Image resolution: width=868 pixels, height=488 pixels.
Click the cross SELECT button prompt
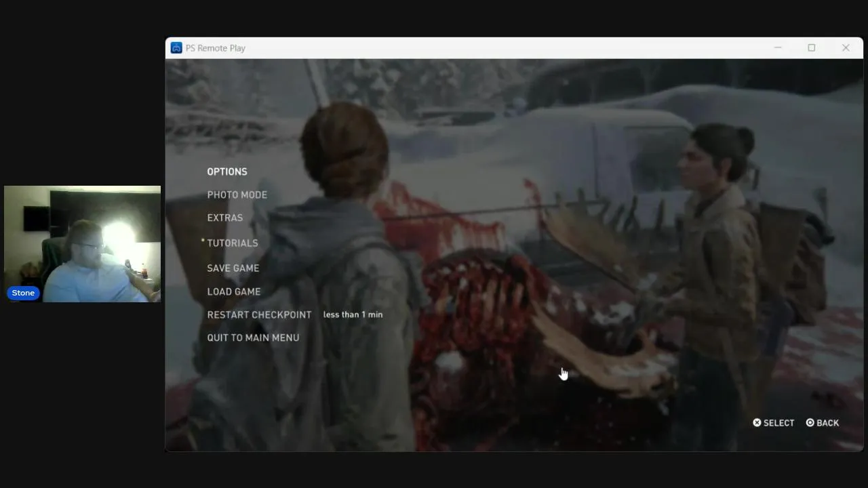773,423
